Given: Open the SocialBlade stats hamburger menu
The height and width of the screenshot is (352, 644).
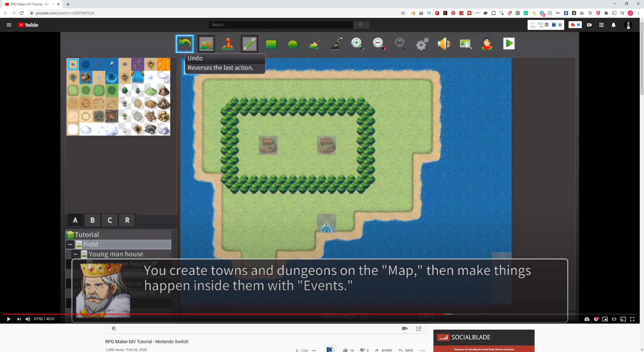Looking at the screenshot, I should 560,25.
